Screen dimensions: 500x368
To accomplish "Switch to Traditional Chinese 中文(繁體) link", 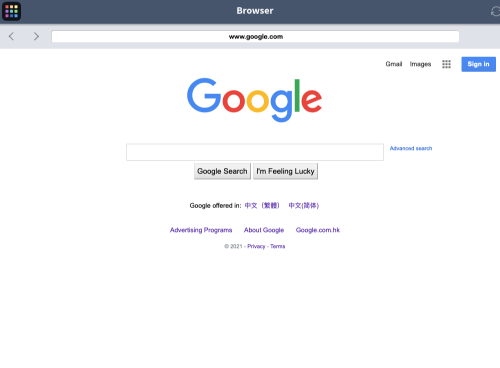I will 262,206.
